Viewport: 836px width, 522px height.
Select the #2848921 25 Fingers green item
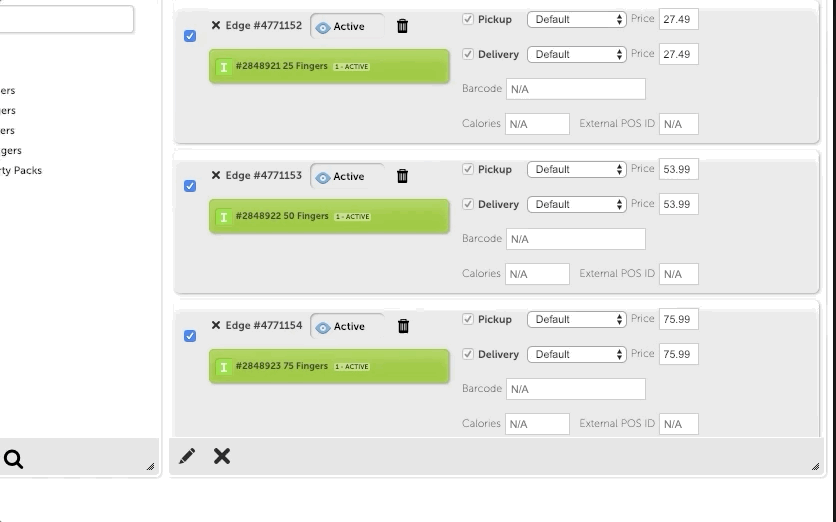click(329, 66)
